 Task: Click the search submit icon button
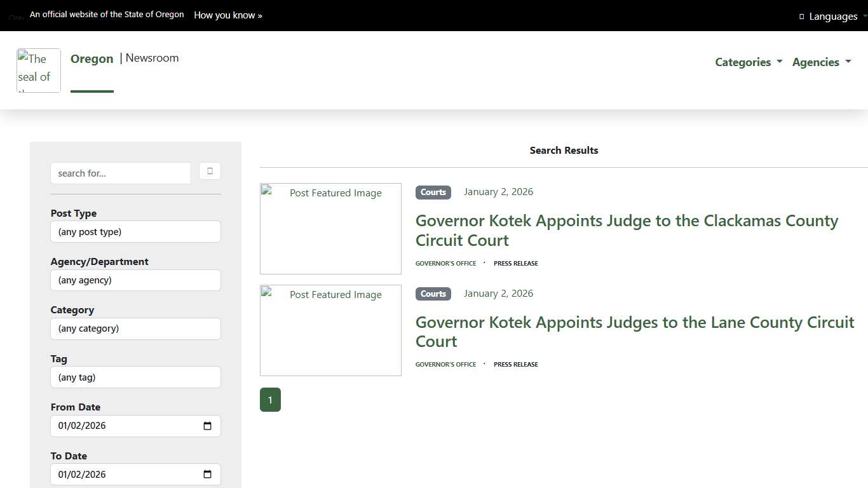pos(210,171)
